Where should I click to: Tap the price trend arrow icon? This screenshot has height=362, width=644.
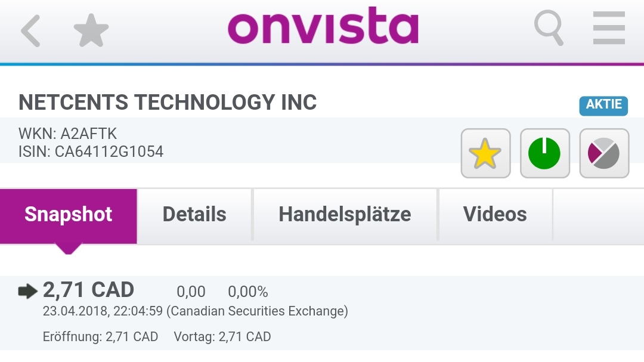coord(25,290)
